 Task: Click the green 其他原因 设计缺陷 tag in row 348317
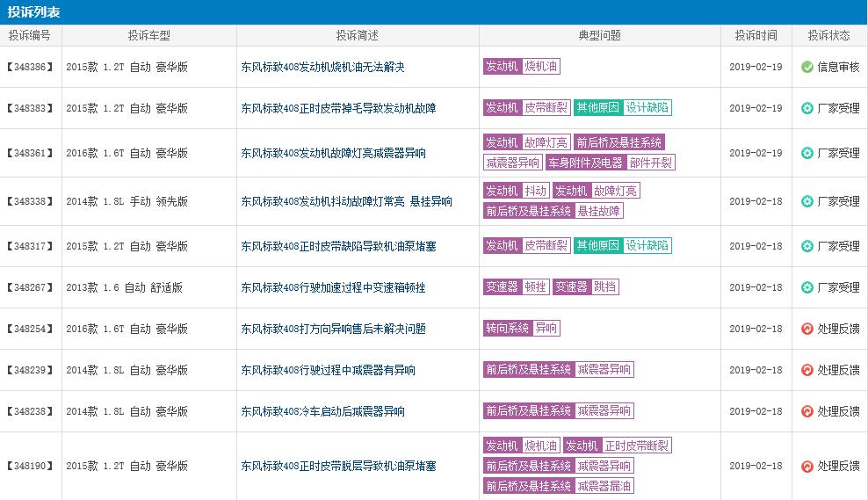pos(623,245)
